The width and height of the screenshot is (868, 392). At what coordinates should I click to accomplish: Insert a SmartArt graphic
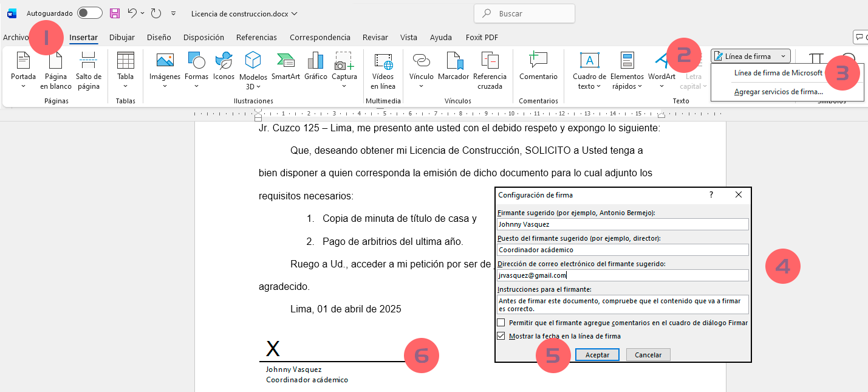click(285, 66)
